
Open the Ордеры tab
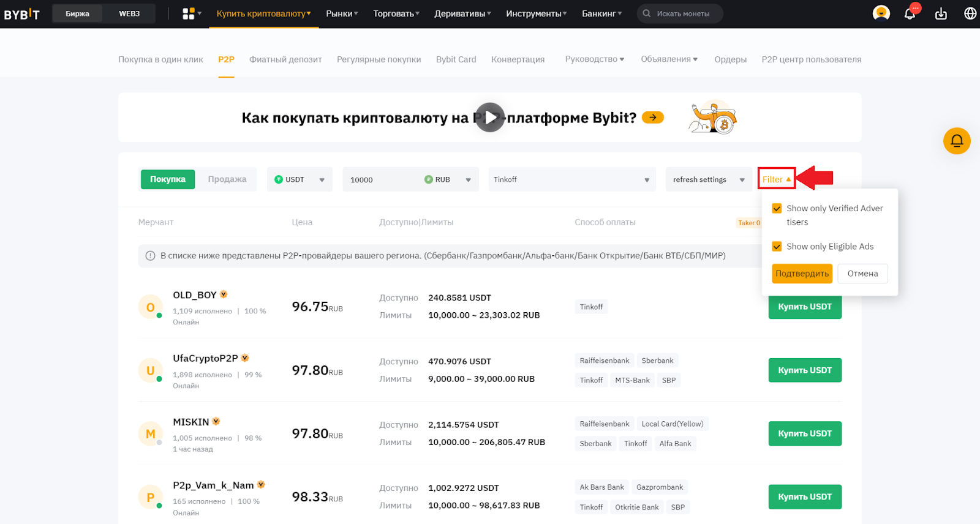coord(731,59)
